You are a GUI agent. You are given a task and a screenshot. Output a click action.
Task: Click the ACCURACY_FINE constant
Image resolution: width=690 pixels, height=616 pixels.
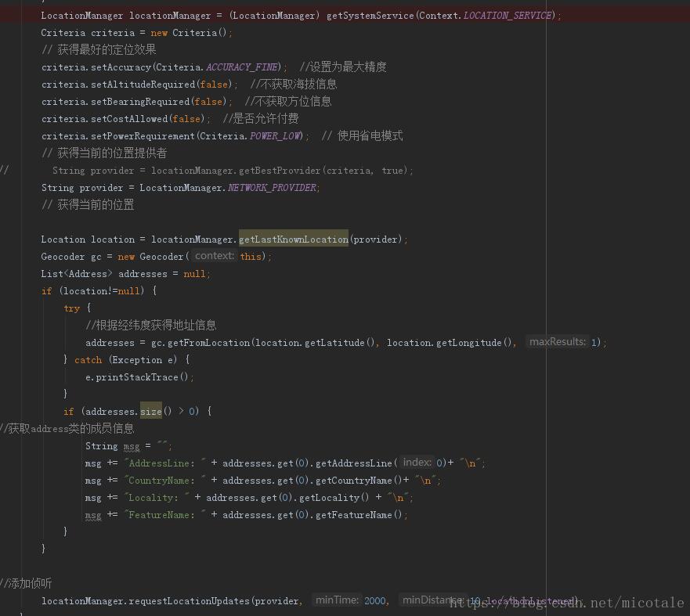pos(242,67)
